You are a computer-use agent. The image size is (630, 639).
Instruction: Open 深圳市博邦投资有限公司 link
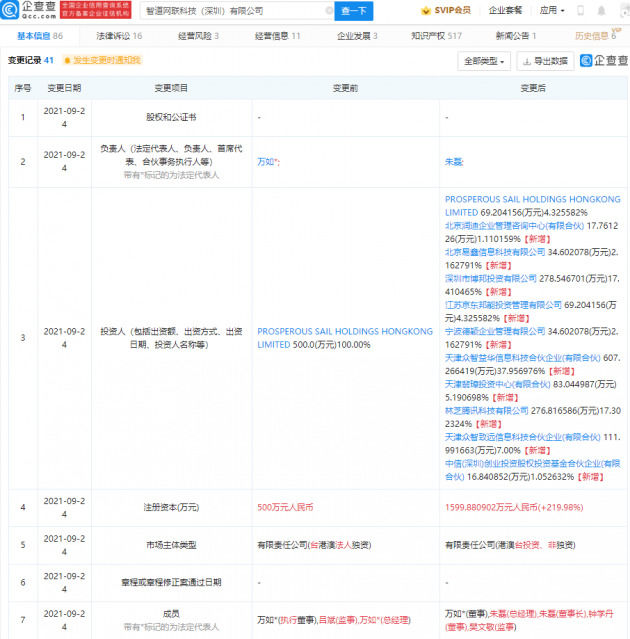(x=491, y=279)
